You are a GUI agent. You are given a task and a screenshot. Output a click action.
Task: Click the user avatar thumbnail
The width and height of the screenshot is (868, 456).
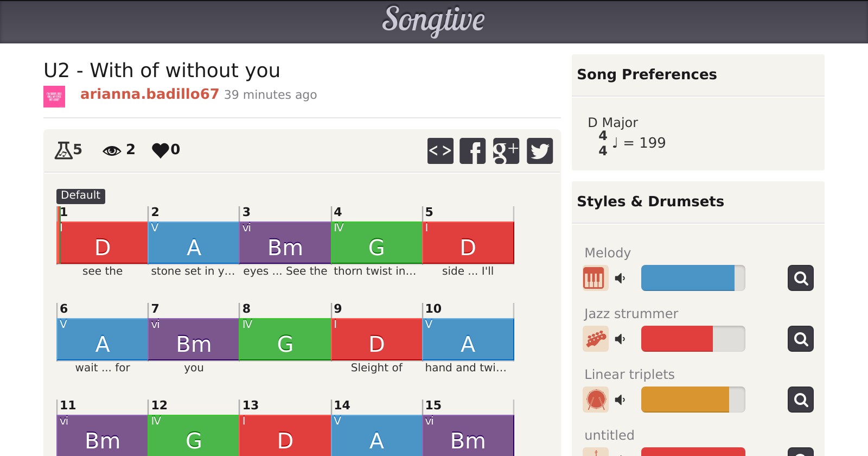pyautogui.click(x=54, y=97)
